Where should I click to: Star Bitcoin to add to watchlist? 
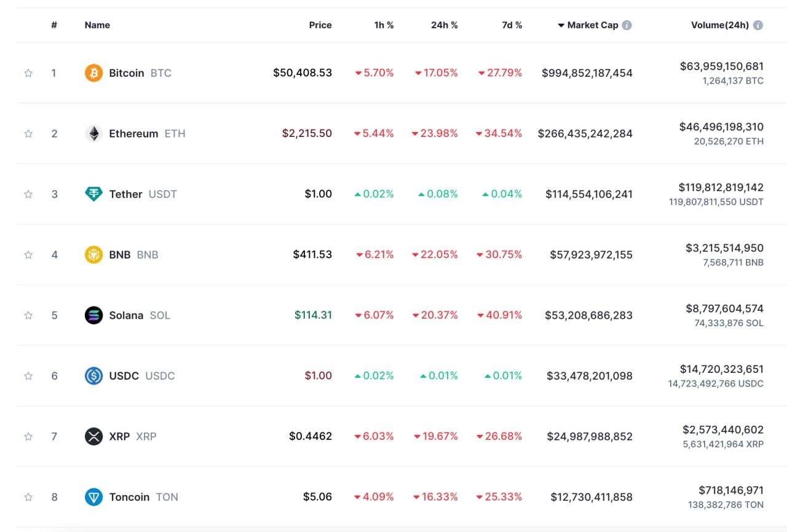[x=28, y=73]
